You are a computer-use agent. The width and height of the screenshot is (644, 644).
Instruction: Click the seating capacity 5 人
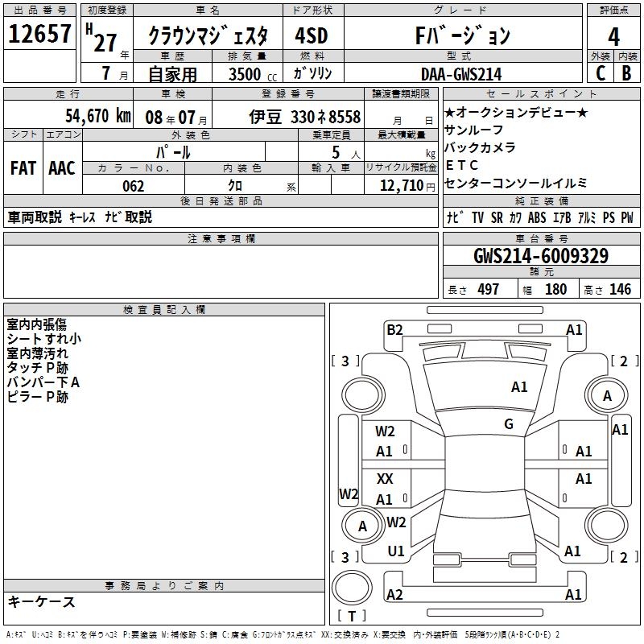coord(345,152)
